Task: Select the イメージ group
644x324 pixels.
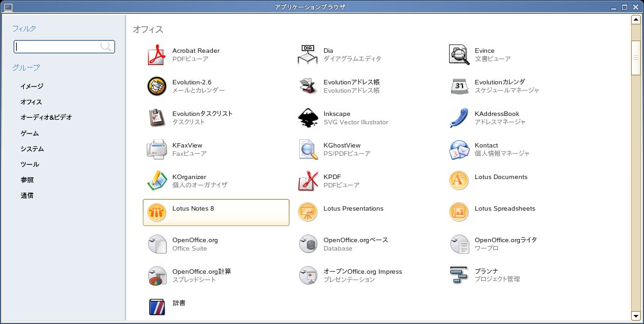Action: pos(32,86)
